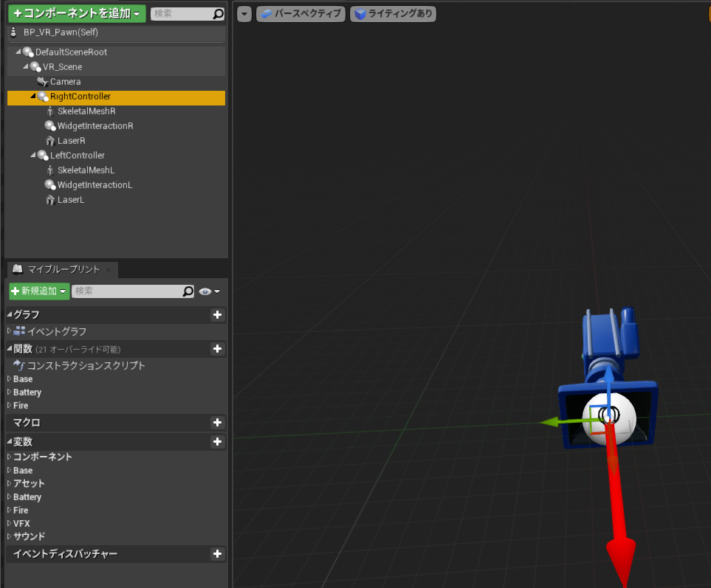Click the LaserR static mesh icon
Screen dimensions: 711x588
point(50,141)
